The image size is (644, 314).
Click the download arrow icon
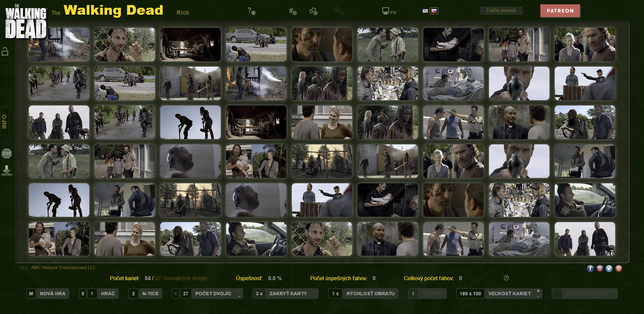7,171
